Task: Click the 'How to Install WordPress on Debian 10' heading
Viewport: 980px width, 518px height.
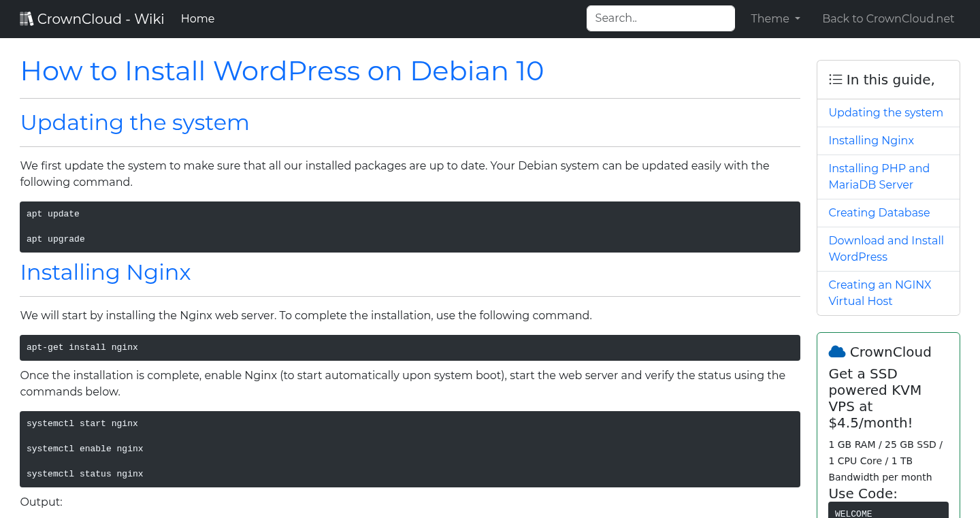Action: [x=282, y=71]
